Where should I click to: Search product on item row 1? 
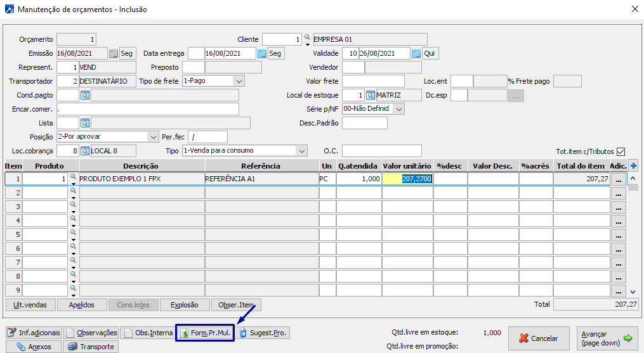[x=73, y=177]
